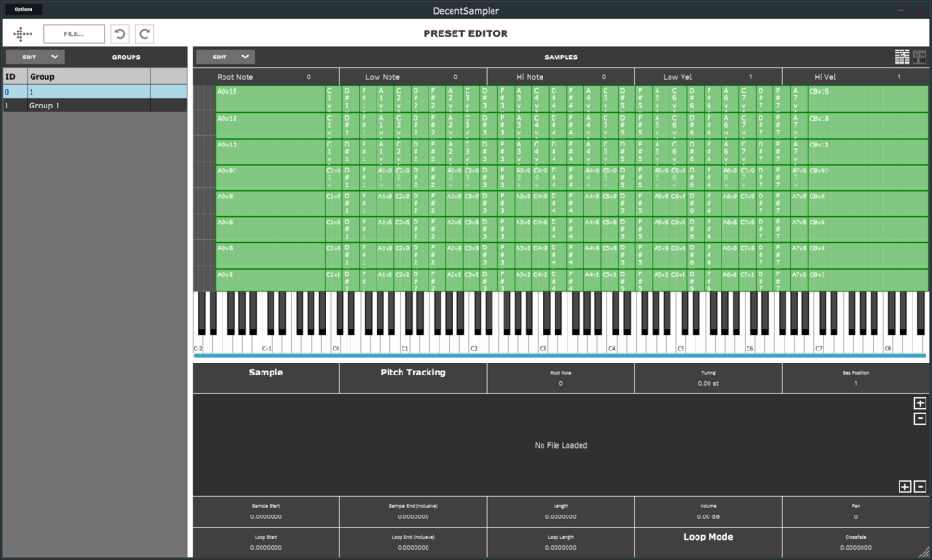This screenshot has width=932, height=560.
Task: Click the Sample file field
Action: coord(266,378)
